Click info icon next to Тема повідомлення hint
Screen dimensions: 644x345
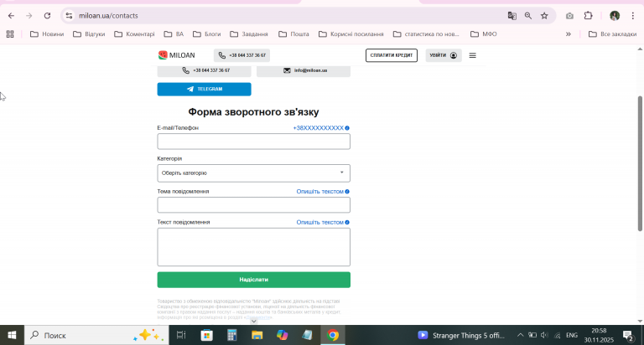347,192
